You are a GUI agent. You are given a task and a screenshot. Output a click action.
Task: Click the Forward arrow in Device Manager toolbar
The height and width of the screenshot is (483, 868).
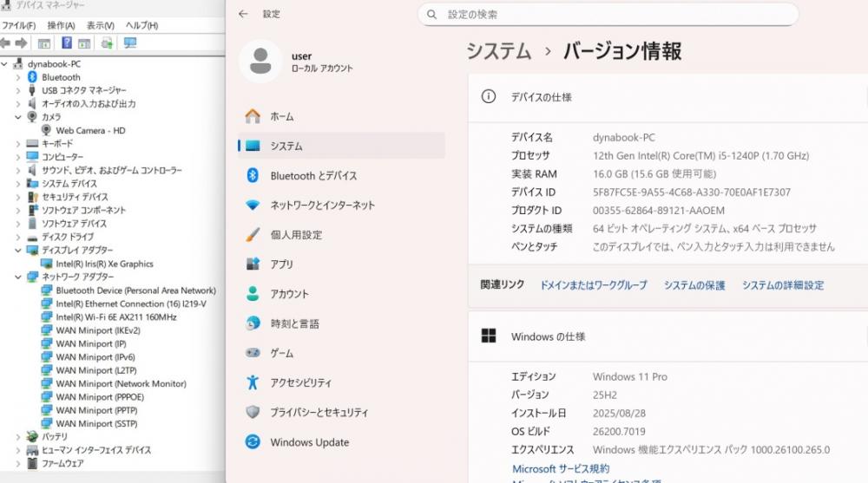(22, 43)
